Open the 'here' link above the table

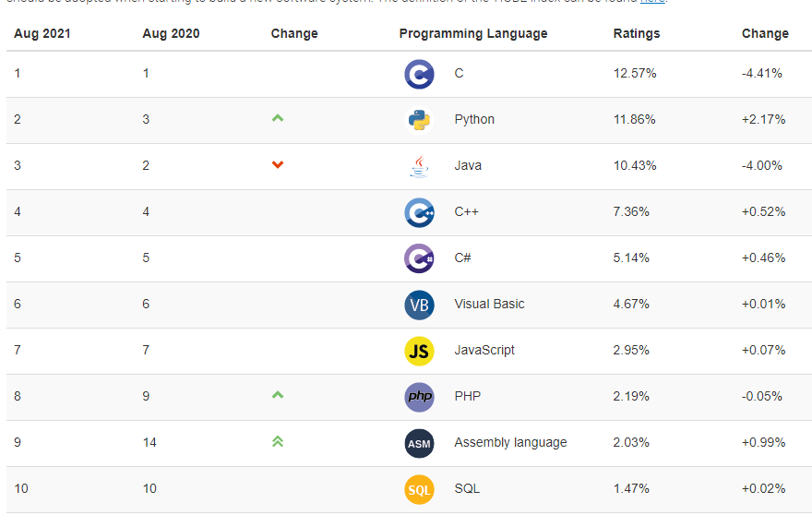652,2
